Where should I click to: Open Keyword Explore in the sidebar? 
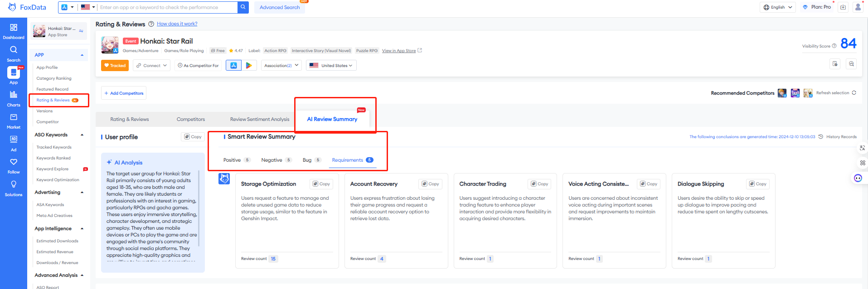tap(53, 169)
